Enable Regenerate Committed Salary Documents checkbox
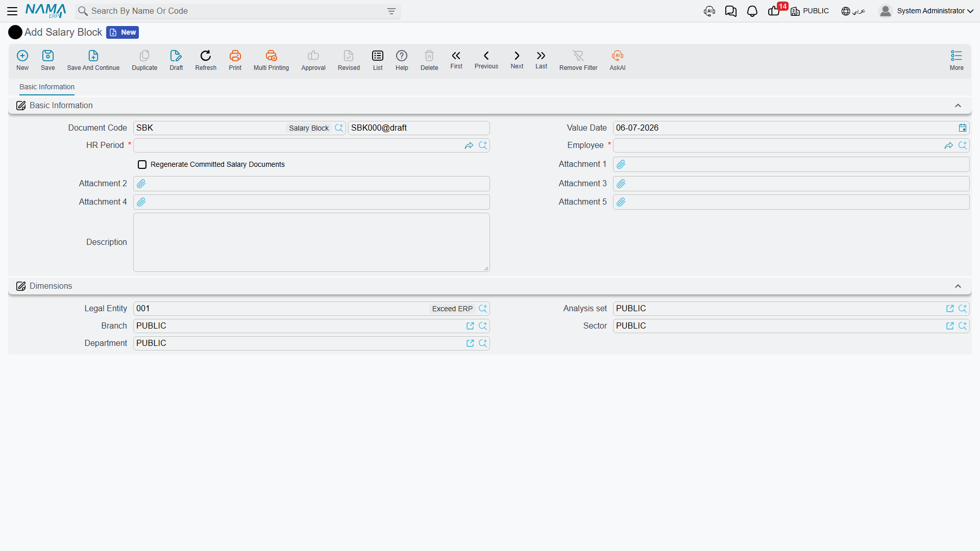 pos(142,164)
